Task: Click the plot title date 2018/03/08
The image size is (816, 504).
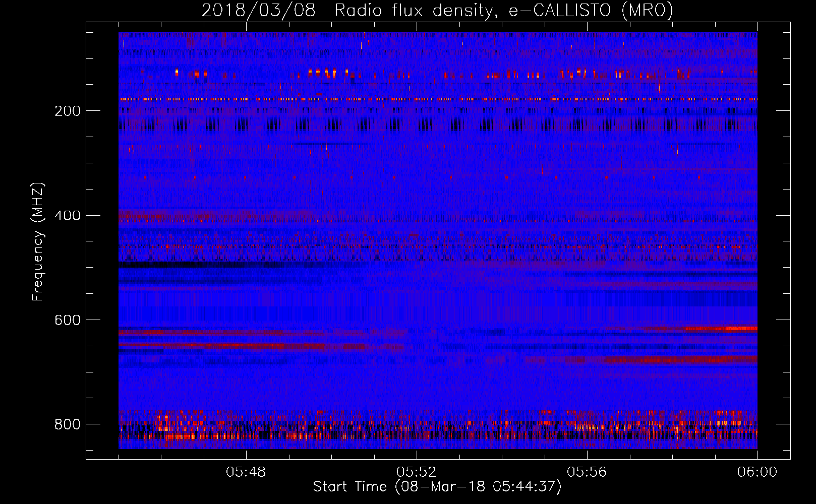Action: (259, 10)
